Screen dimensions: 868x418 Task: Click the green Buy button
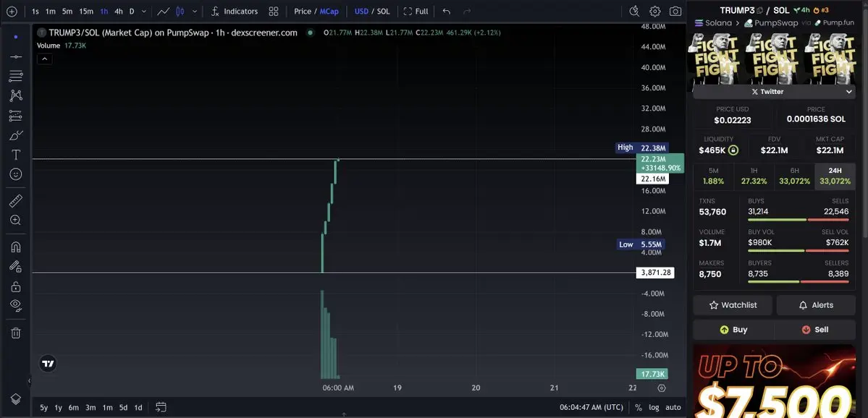[733, 330]
